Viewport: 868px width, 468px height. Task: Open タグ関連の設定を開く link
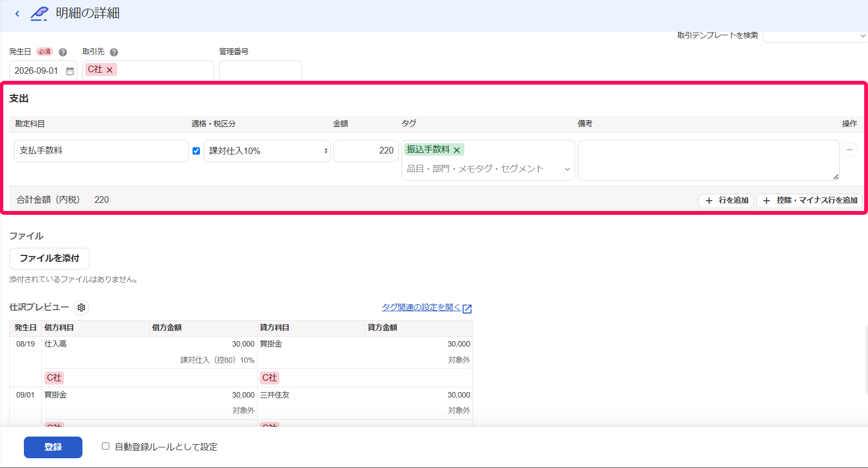click(421, 307)
